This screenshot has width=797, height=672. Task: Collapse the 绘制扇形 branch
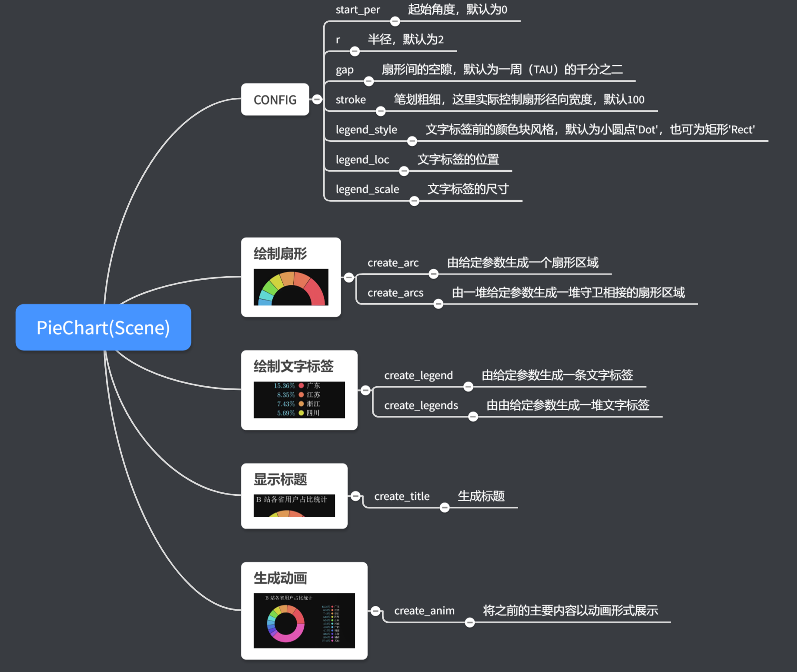tap(349, 277)
